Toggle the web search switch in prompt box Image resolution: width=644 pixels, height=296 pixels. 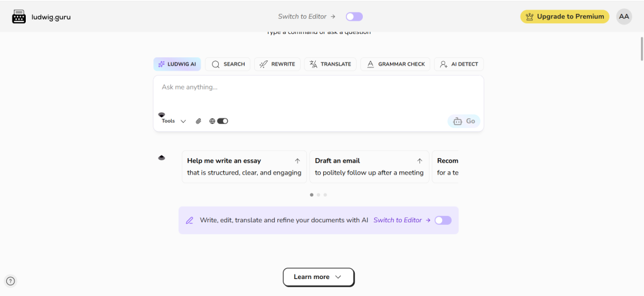coord(223,121)
